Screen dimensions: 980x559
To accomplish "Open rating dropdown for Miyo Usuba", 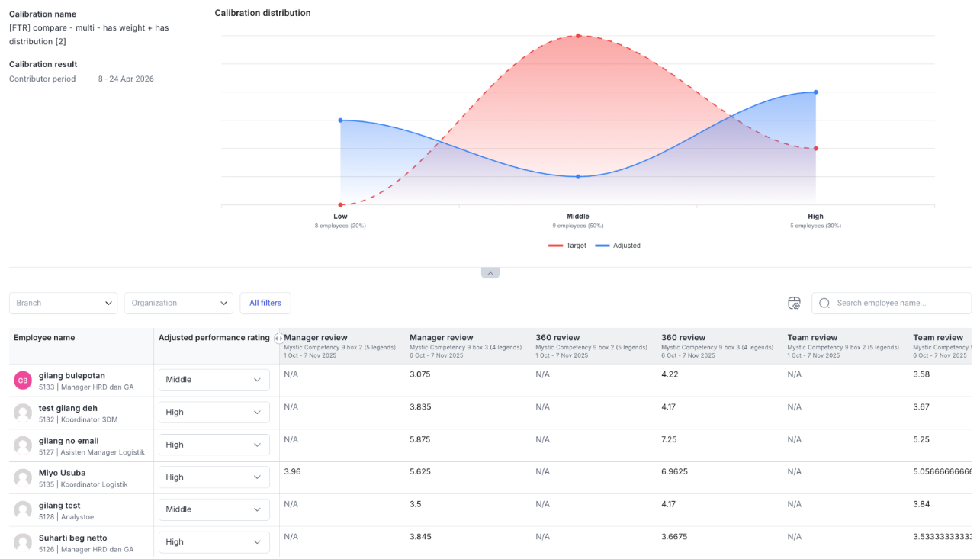I will coord(214,477).
